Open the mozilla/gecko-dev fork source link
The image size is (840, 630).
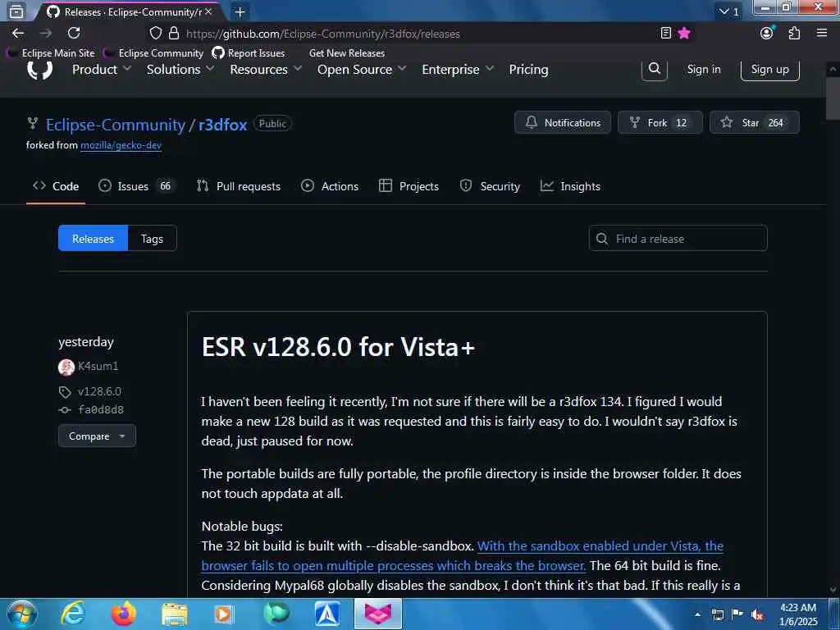121,145
